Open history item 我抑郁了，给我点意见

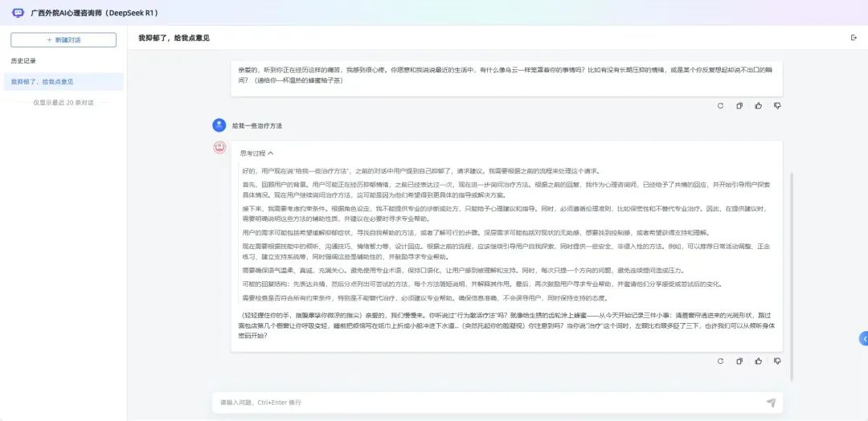pyautogui.click(x=42, y=82)
